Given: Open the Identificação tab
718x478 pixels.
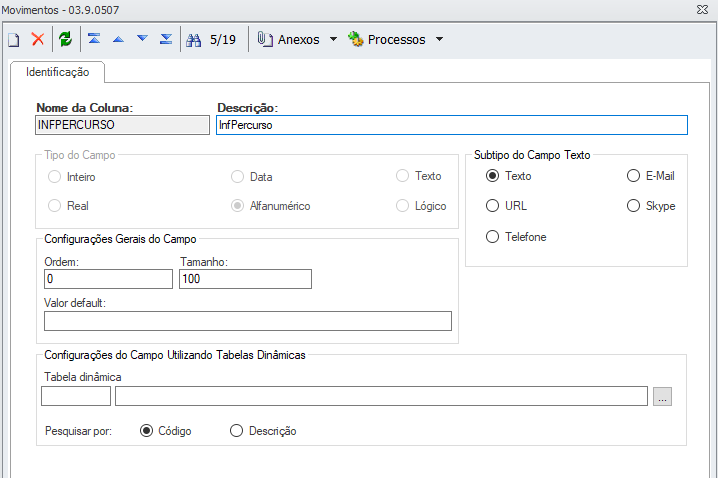Looking at the screenshot, I should (x=58, y=72).
